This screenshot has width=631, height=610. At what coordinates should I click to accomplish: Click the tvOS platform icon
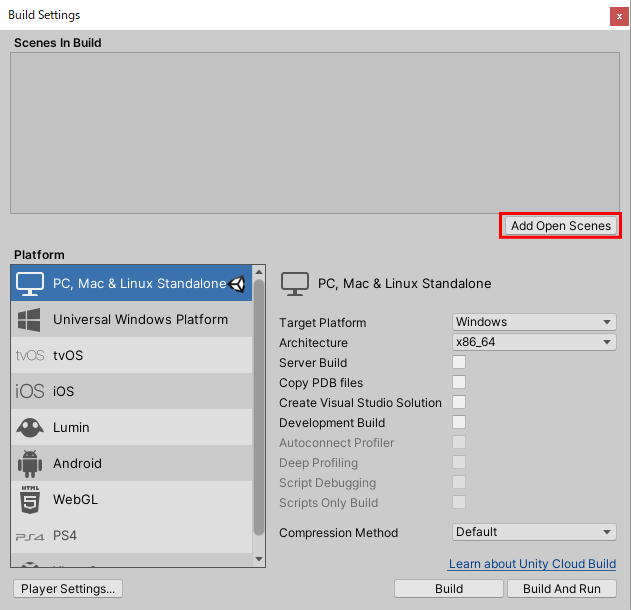[x=30, y=355]
